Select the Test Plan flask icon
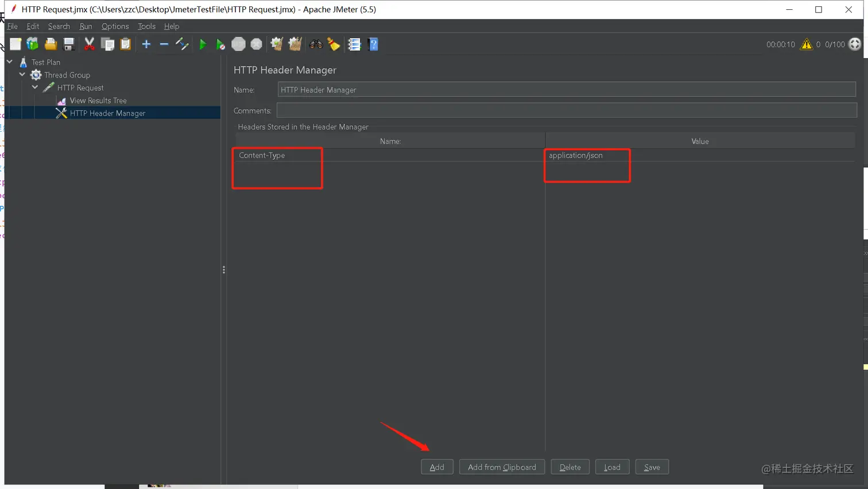 point(24,62)
